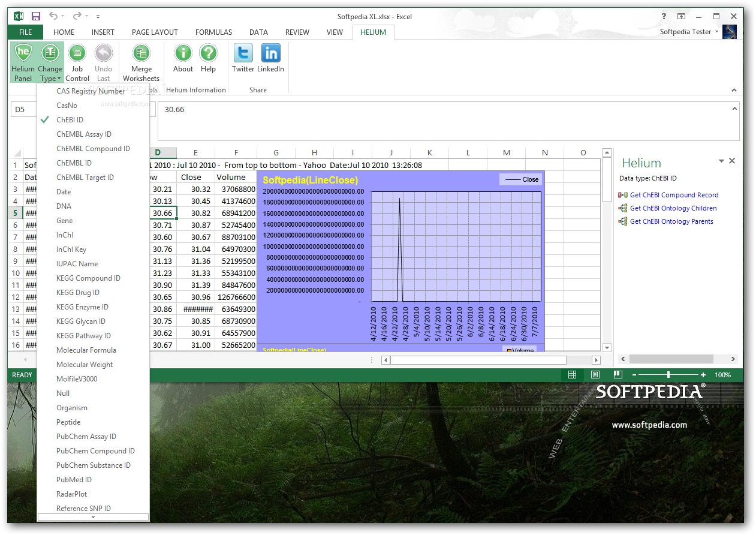Click the zoom slider handle
Screen dimensions: 756x535
(668, 375)
